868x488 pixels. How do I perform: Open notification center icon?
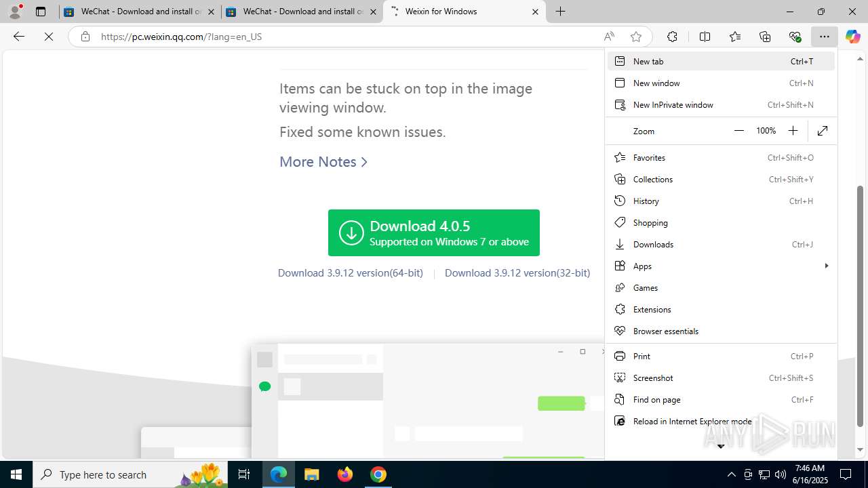click(846, 474)
